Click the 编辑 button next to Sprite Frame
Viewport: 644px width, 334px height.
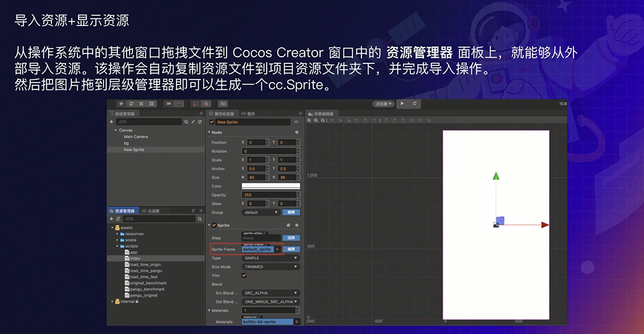pyautogui.click(x=291, y=249)
